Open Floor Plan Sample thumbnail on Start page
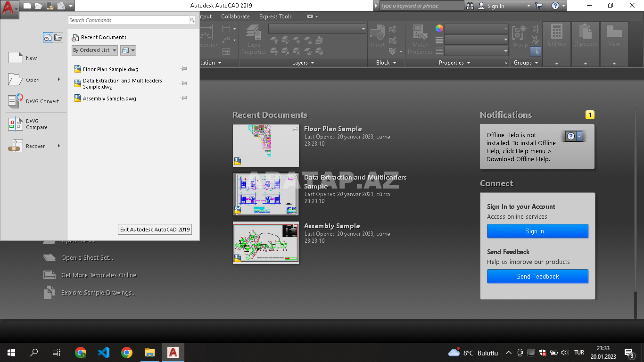 [x=266, y=146]
